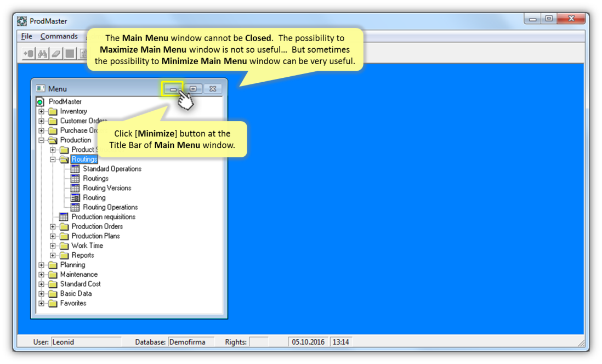Click the date 05.10.2016 in status bar
602x364 pixels.
click(308, 342)
